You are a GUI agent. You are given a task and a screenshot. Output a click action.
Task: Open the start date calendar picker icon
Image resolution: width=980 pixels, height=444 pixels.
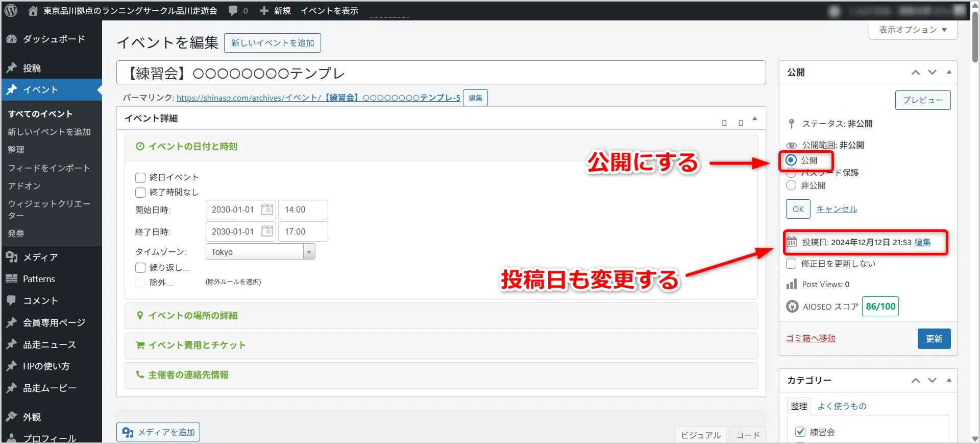point(267,209)
